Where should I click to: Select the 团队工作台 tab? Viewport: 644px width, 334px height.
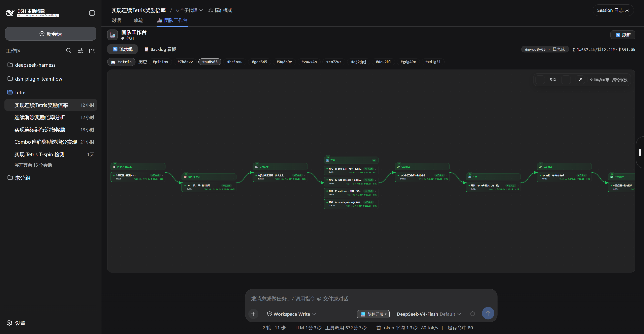click(x=172, y=20)
